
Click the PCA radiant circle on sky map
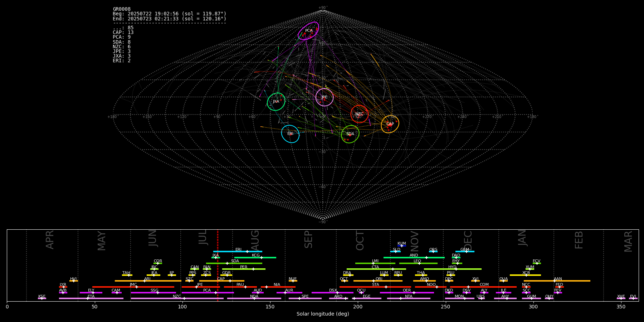[308, 31]
